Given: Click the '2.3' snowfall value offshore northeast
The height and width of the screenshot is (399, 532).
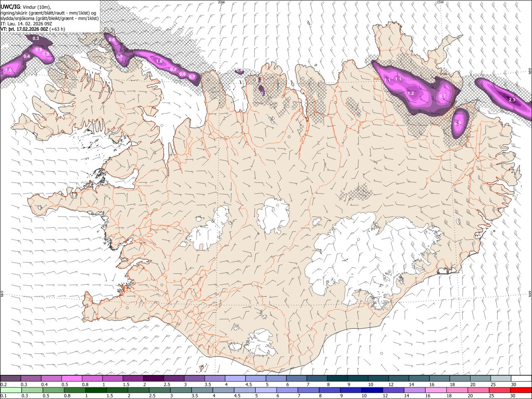Looking at the screenshot, I should (x=512, y=100).
